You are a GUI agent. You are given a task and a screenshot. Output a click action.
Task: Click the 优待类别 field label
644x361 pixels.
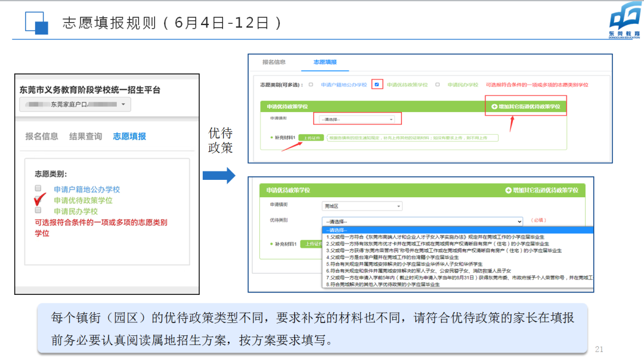[x=278, y=220]
